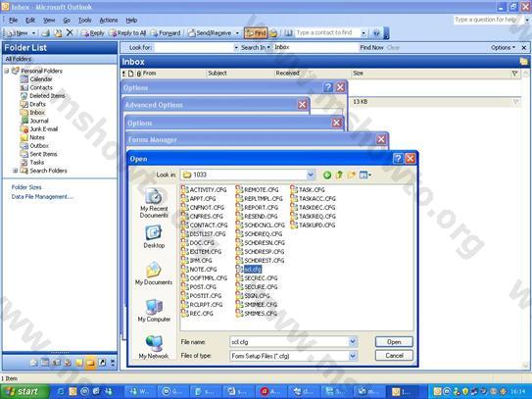Click the Help question mark toolbar icon
Viewport: 532px width, 399px height.
376,33
